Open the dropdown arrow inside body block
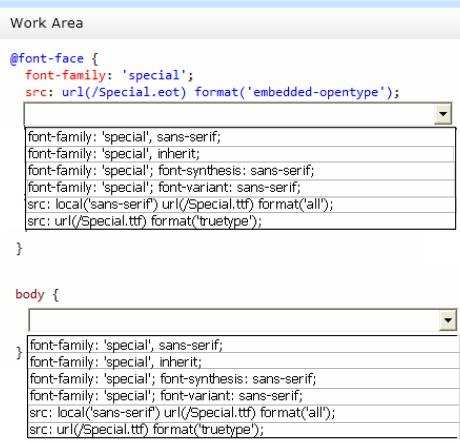460x442 pixels. point(448,320)
